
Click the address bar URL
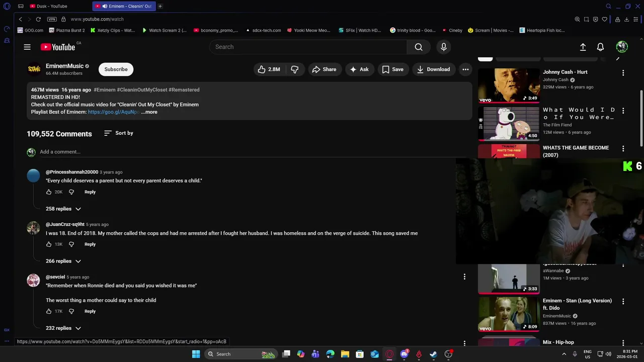tap(97, 19)
